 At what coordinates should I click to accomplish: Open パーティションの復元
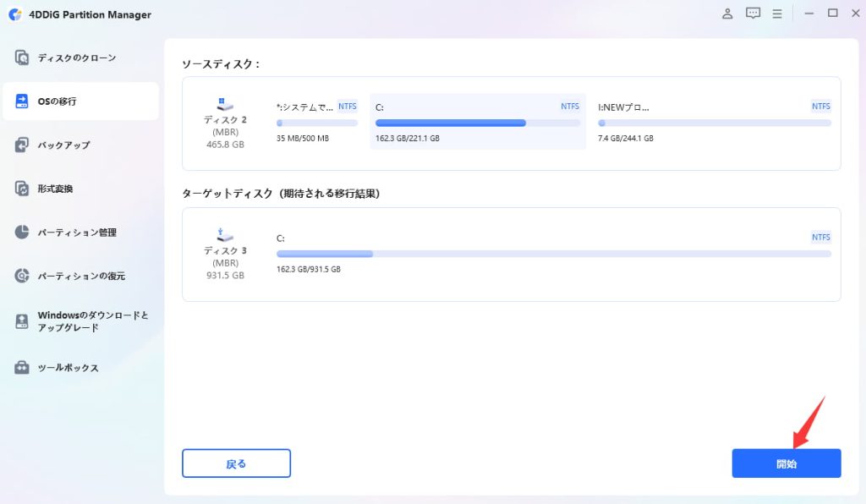click(x=80, y=276)
